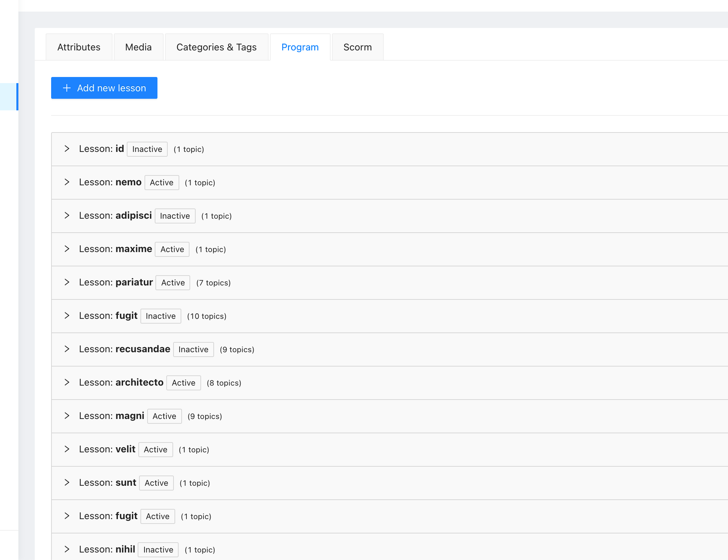Expand the Lesson: fugit with 10 topics
Screen dimensions: 728x560
pyautogui.click(x=67, y=315)
